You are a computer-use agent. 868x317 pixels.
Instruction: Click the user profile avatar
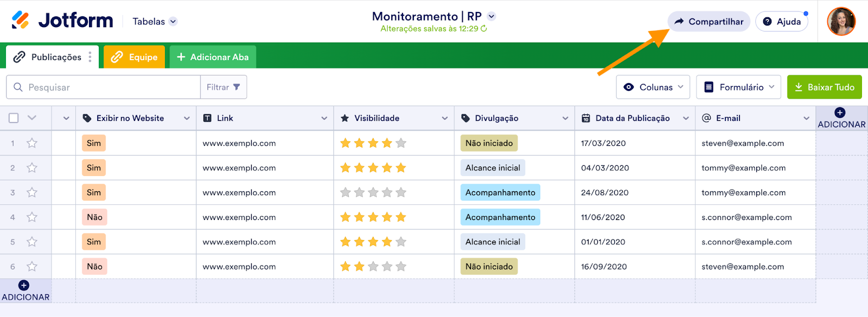coord(841,22)
